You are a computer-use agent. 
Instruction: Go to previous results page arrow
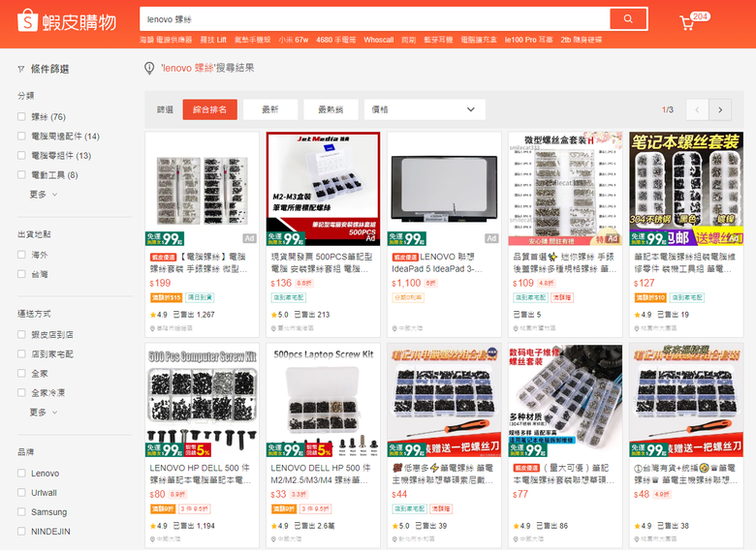[697, 109]
